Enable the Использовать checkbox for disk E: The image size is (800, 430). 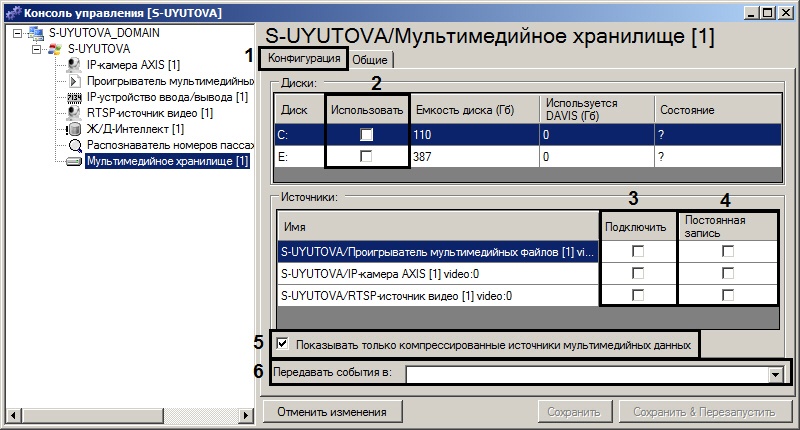point(366,156)
